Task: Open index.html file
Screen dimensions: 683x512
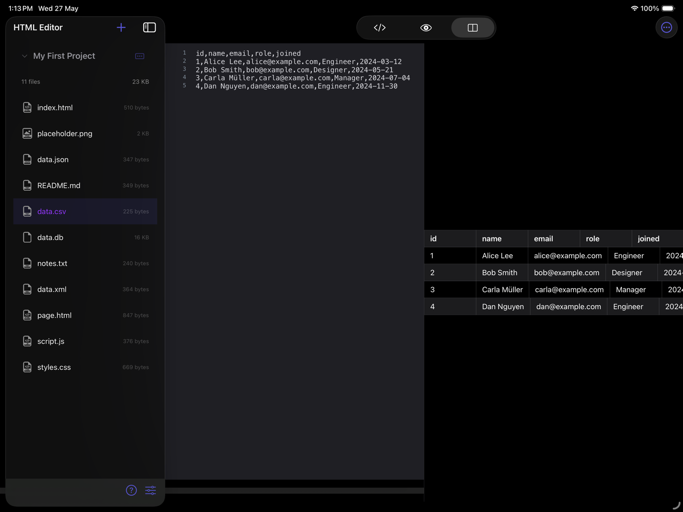Action: (85, 108)
